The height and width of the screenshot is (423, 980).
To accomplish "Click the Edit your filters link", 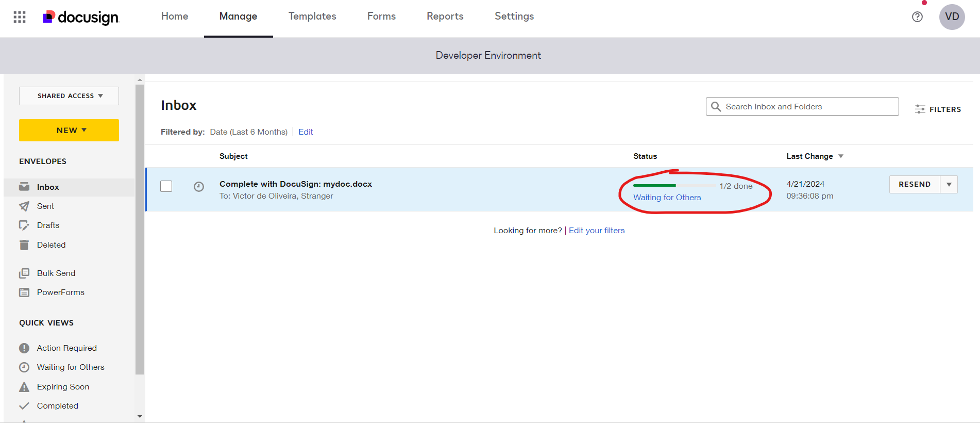I will pyautogui.click(x=597, y=231).
